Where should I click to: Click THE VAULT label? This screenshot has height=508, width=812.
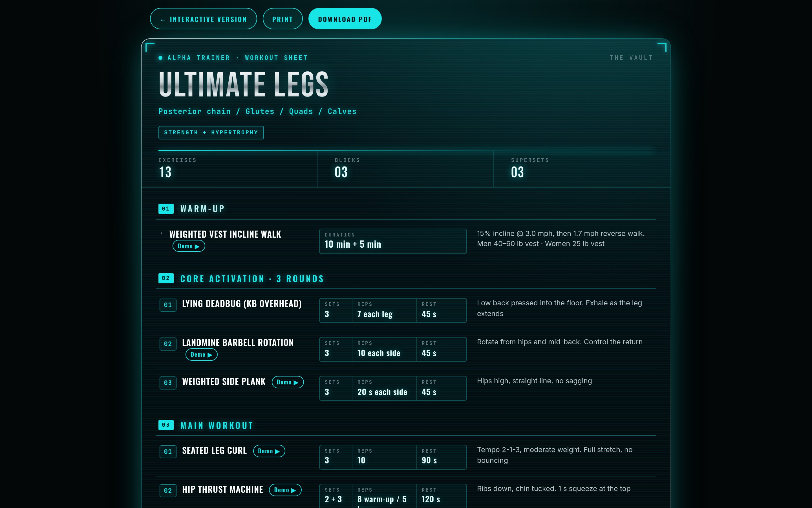tap(631, 58)
